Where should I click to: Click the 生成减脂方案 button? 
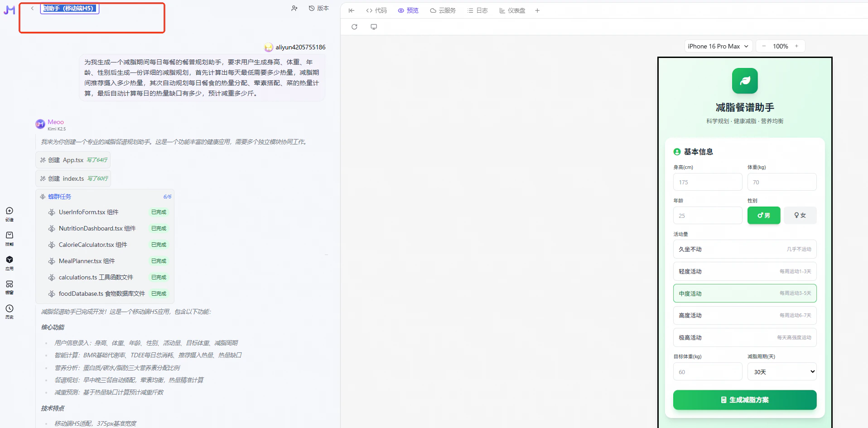point(745,400)
